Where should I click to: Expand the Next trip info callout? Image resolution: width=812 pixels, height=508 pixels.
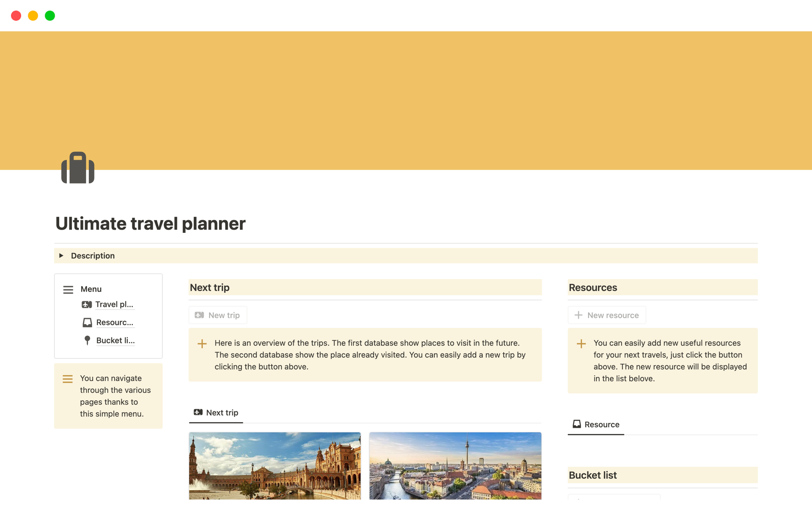[202, 343]
